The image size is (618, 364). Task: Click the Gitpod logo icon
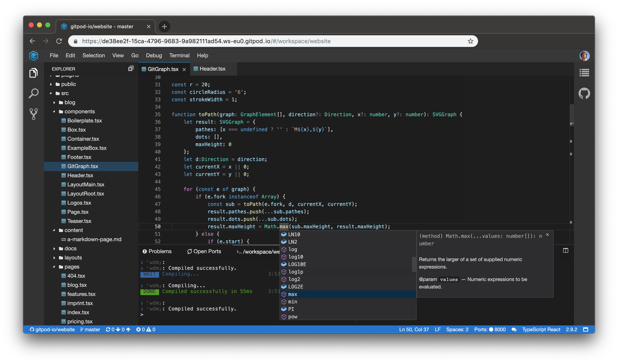tap(33, 56)
